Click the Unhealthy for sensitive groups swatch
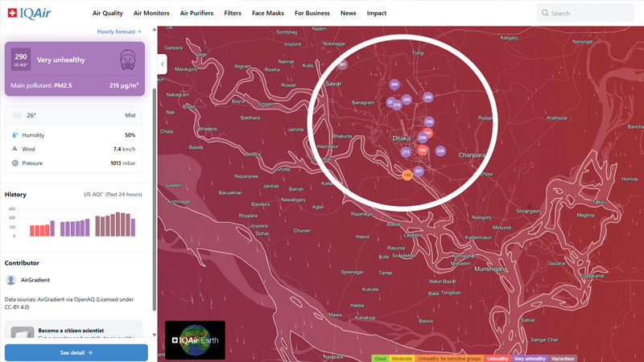 pos(449,358)
